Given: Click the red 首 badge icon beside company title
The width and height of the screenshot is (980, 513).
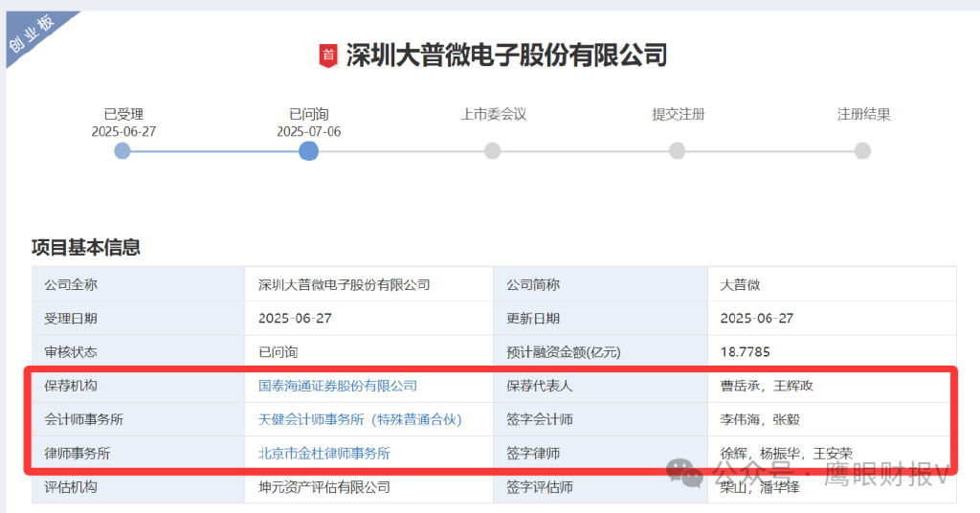Looking at the screenshot, I should (328, 56).
